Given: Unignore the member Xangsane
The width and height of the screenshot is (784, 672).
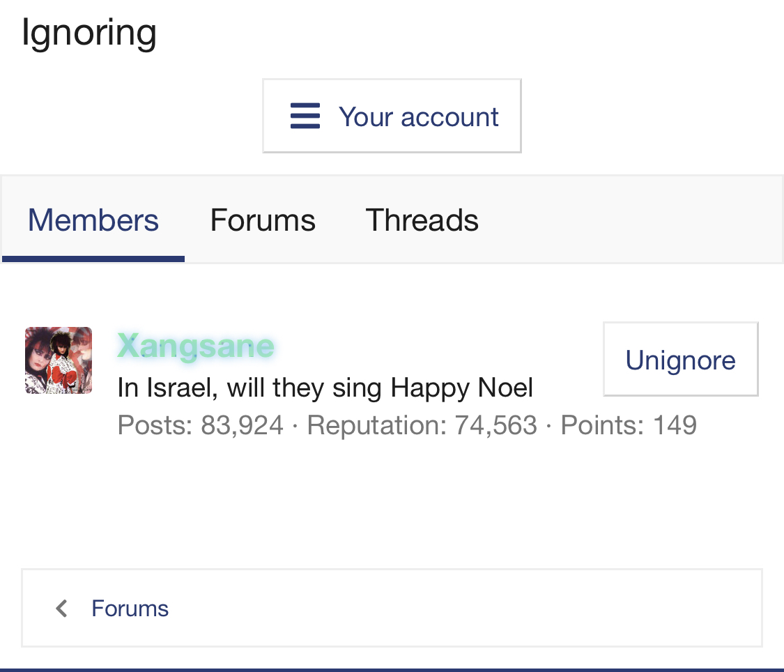Looking at the screenshot, I should 680,360.
